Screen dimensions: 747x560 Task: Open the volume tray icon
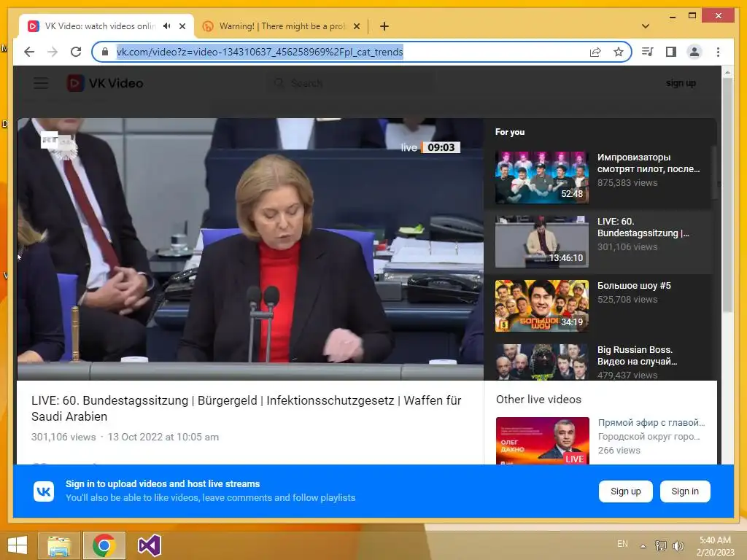pyautogui.click(x=678, y=545)
